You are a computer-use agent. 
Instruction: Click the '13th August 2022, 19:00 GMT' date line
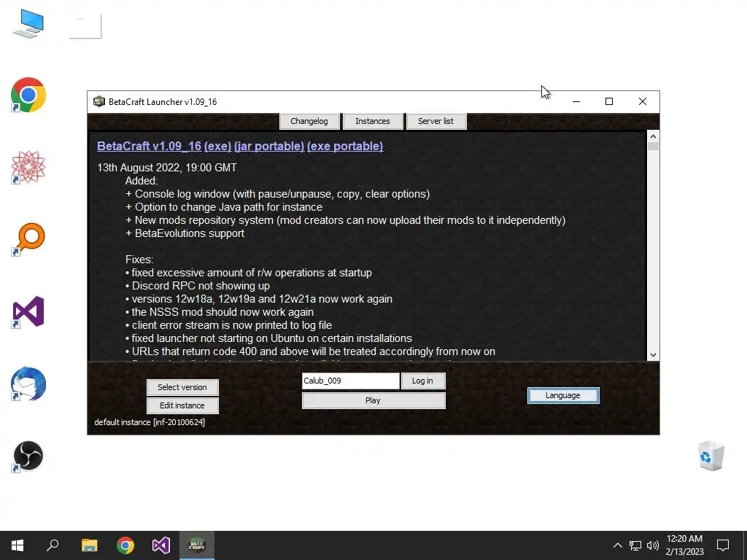[x=167, y=168]
